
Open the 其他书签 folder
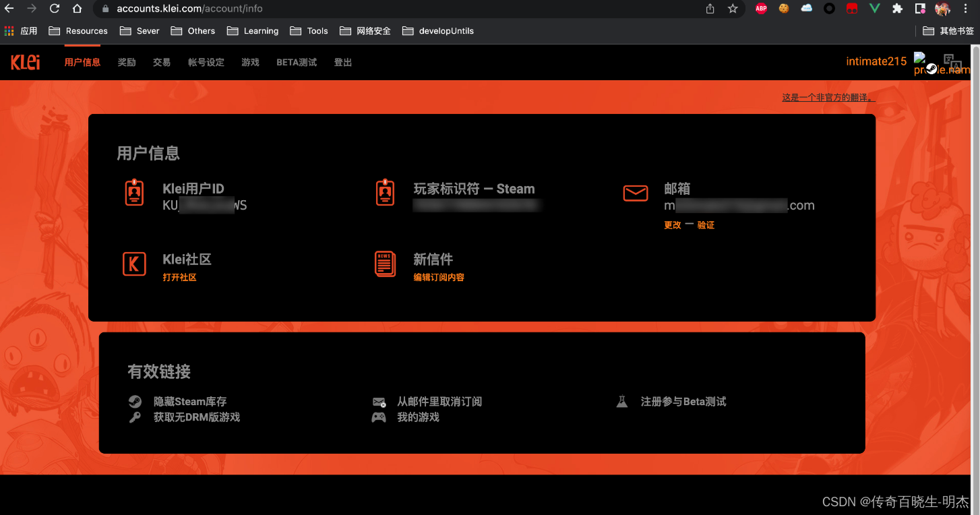(948, 31)
